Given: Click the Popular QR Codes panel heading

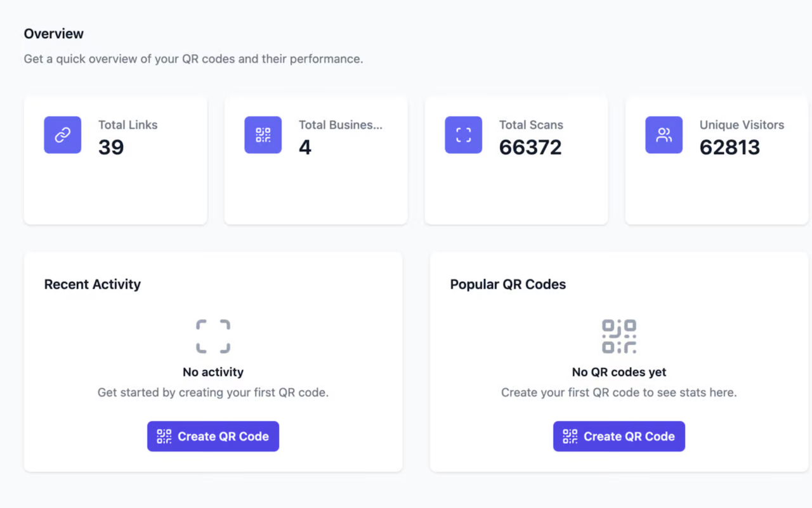Looking at the screenshot, I should [508, 284].
